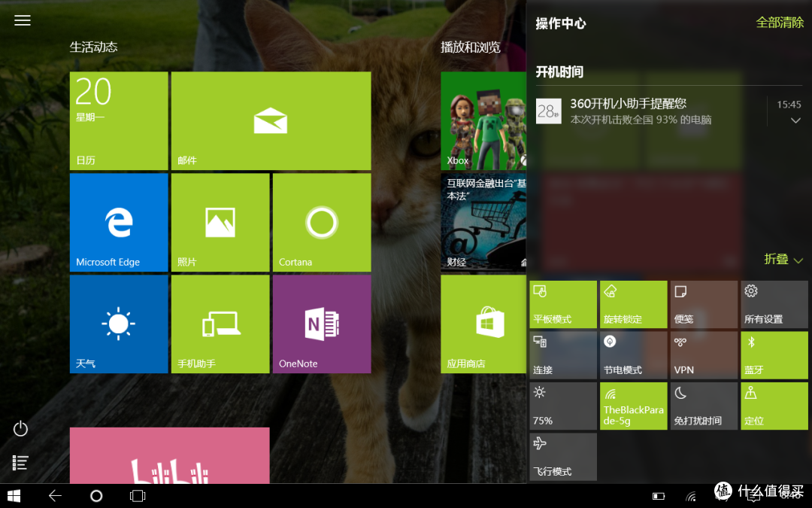Open the Xbox tile
This screenshot has height=508, width=812.
coord(483,120)
